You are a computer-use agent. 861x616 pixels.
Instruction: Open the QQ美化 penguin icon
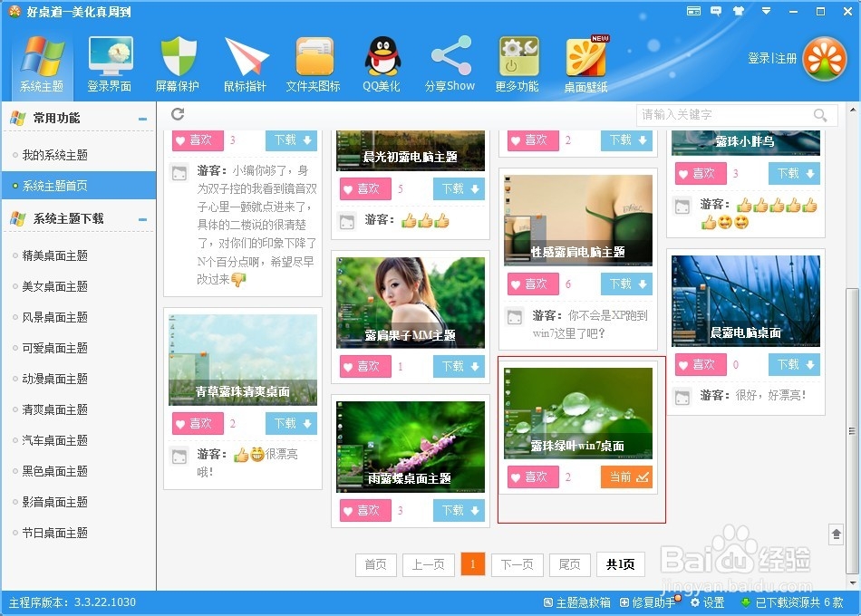point(382,56)
